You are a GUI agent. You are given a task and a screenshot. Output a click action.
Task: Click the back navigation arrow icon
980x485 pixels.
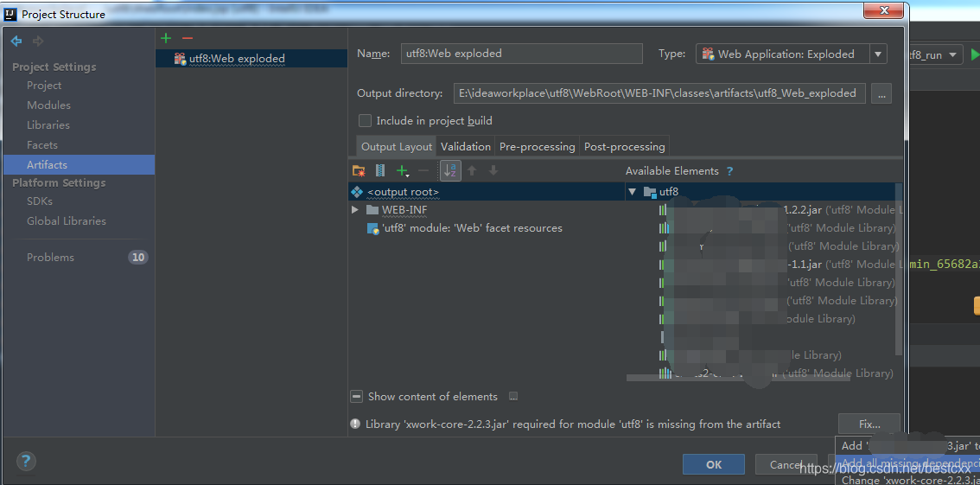point(17,41)
